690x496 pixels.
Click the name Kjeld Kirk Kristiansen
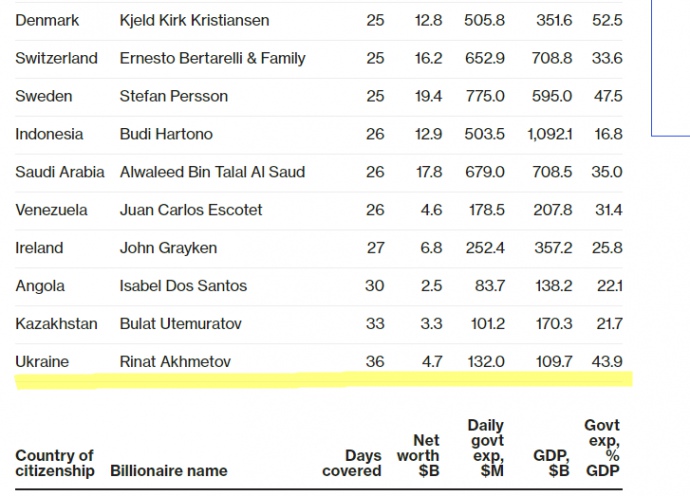(x=194, y=20)
